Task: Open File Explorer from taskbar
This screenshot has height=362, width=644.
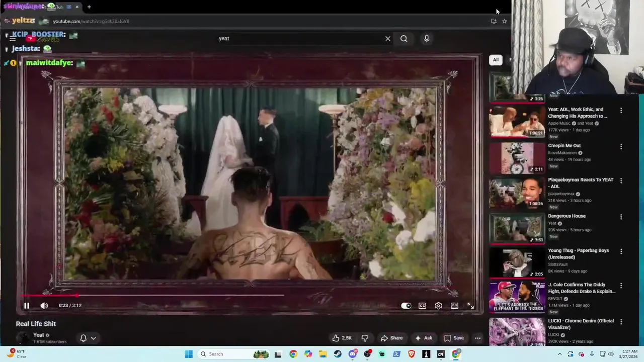Action: pyautogui.click(x=323, y=354)
